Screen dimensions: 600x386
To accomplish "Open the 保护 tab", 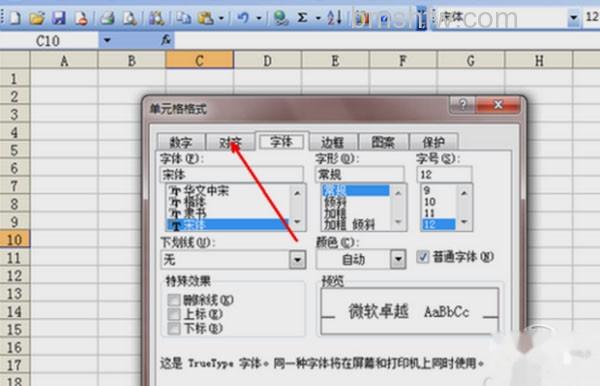I will [434, 142].
